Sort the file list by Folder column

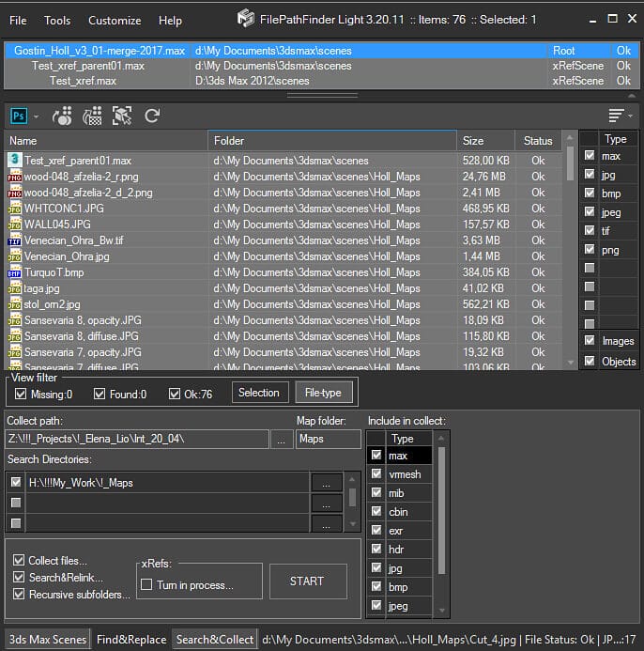coord(332,141)
